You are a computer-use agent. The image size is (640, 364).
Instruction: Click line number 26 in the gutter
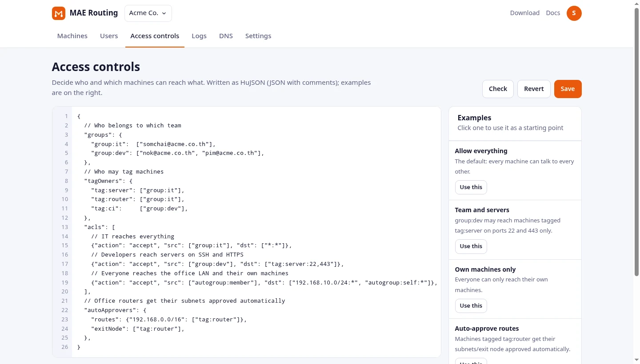pyautogui.click(x=65, y=347)
